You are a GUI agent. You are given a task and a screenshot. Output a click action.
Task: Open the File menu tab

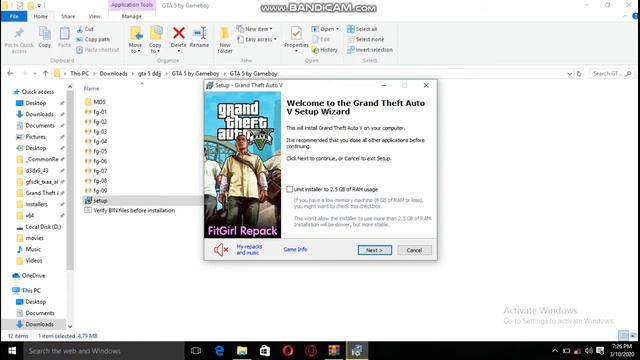click(x=14, y=16)
